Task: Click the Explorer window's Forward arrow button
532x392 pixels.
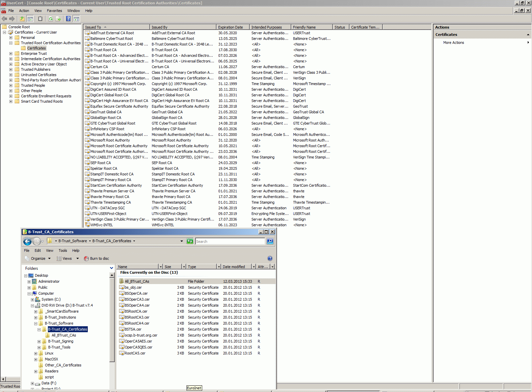Action: (x=37, y=242)
